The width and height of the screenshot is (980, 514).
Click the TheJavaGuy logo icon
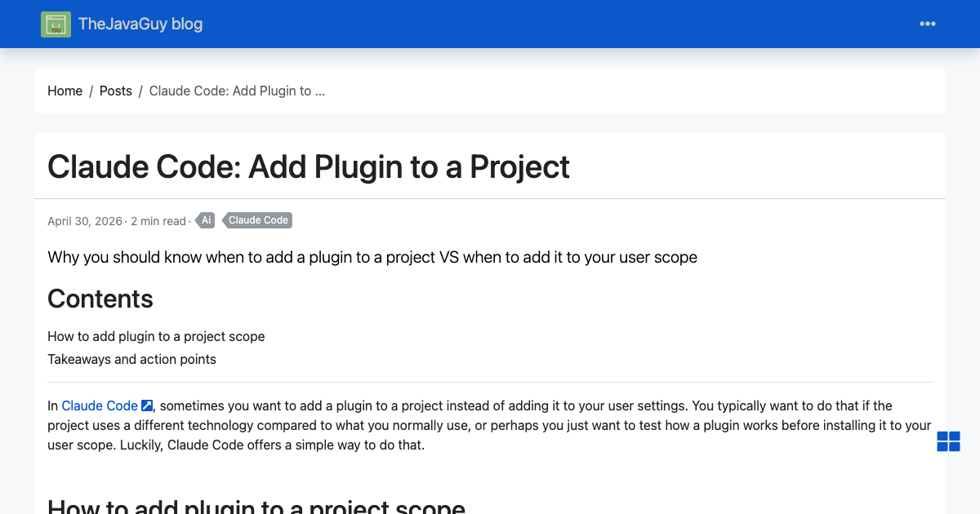(x=56, y=24)
